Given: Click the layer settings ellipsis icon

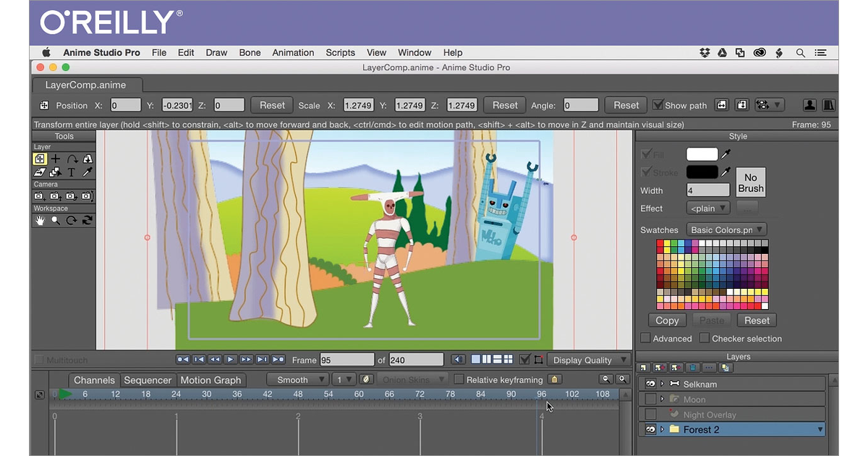Looking at the screenshot, I should click(709, 368).
